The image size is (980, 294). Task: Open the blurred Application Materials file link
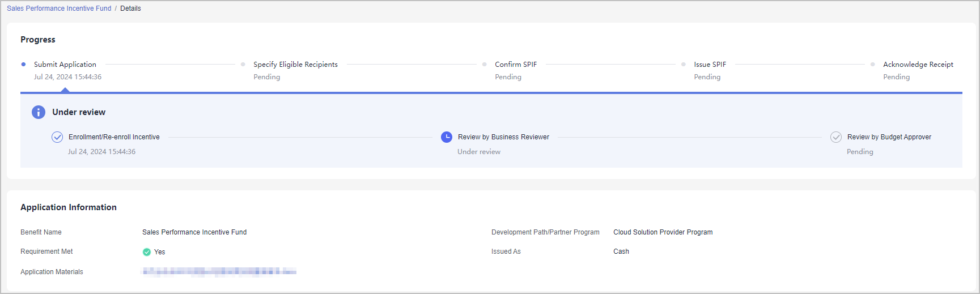click(x=219, y=272)
